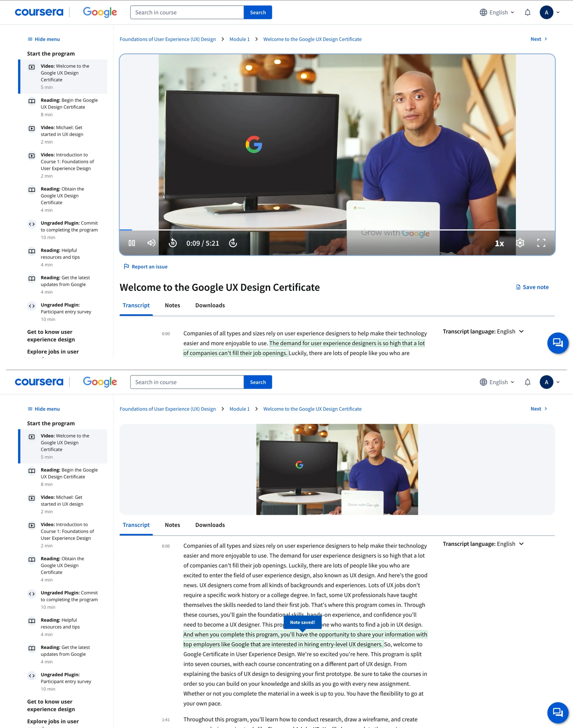Click profile avatar A in lower screenshot
The height and width of the screenshot is (728, 573).
click(x=546, y=382)
